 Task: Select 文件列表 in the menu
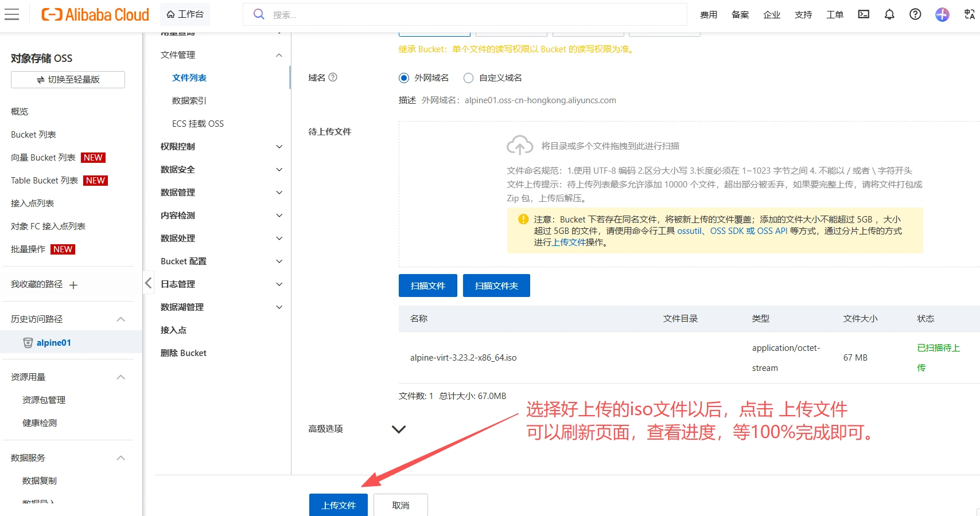pos(189,78)
